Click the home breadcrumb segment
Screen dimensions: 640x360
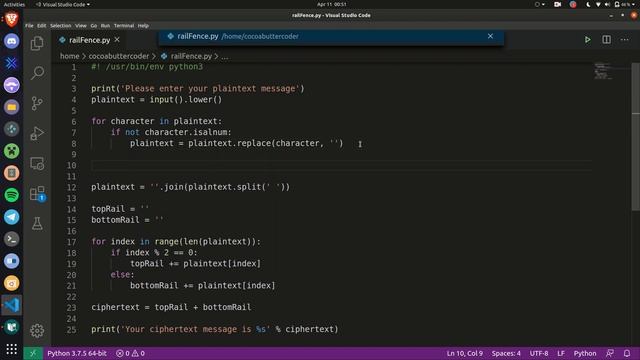pos(69,56)
